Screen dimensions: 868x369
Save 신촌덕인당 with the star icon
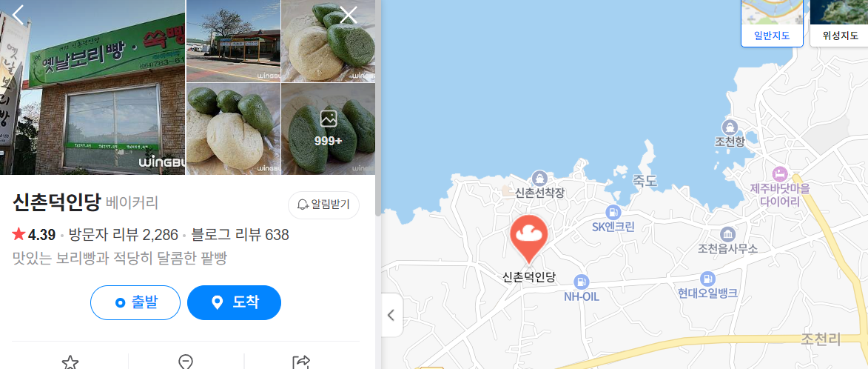pyautogui.click(x=70, y=363)
